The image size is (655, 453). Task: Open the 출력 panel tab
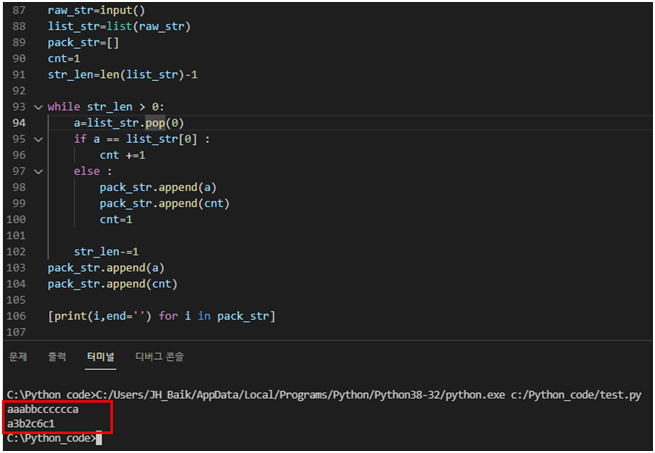pos(57,356)
